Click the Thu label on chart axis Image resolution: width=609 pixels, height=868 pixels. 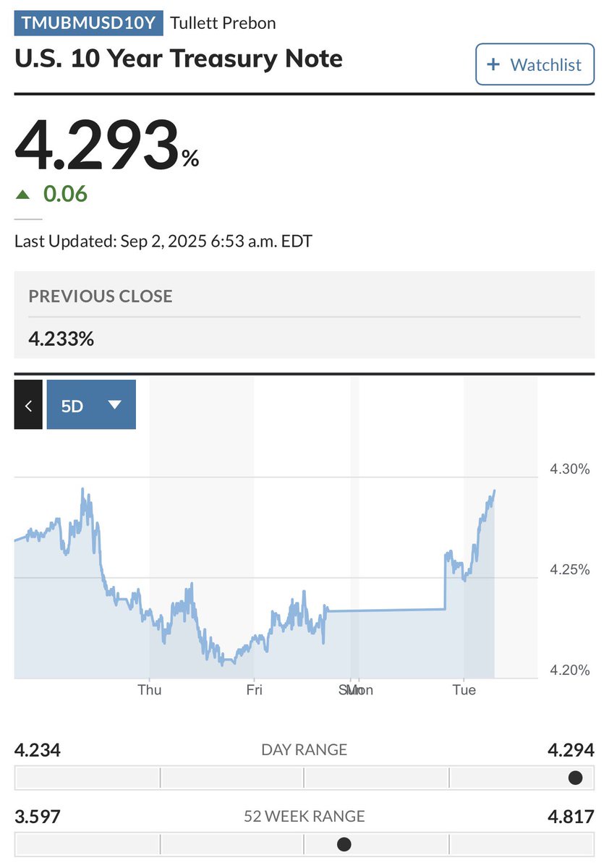click(150, 690)
